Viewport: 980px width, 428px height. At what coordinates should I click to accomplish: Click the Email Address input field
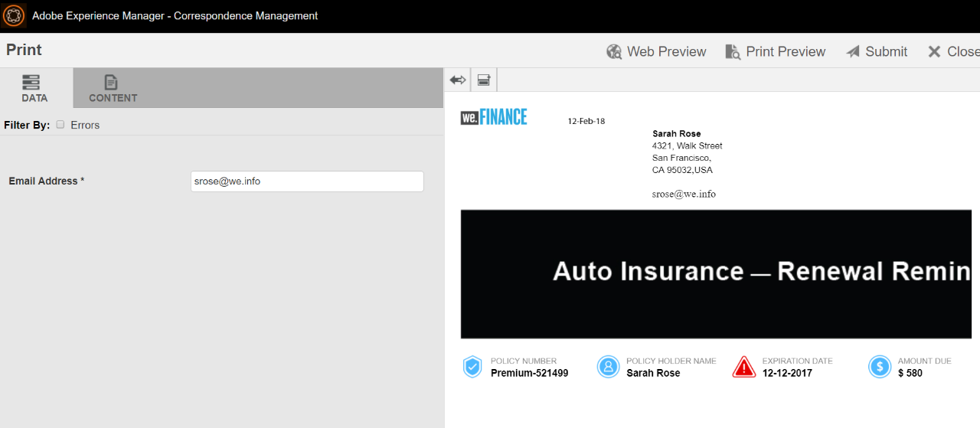307,181
